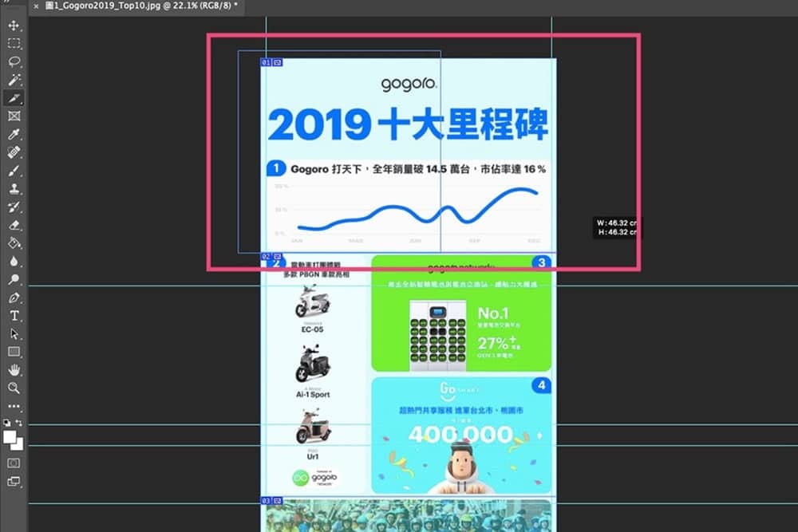This screenshot has width=798, height=532.
Task: Toggle Quick Mask mode
Action: 14,463
